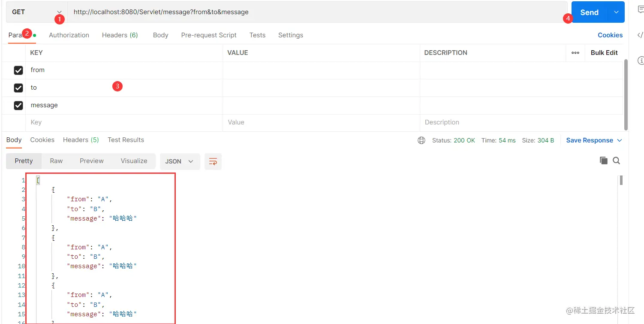This screenshot has height=324, width=644.
Task: Open the Cookies link
Action: pyautogui.click(x=610, y=35)
